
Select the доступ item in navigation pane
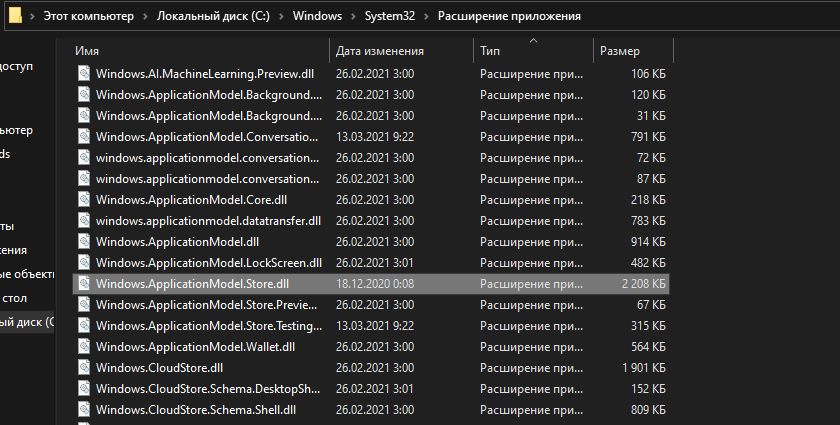click(x=17, y=66)
